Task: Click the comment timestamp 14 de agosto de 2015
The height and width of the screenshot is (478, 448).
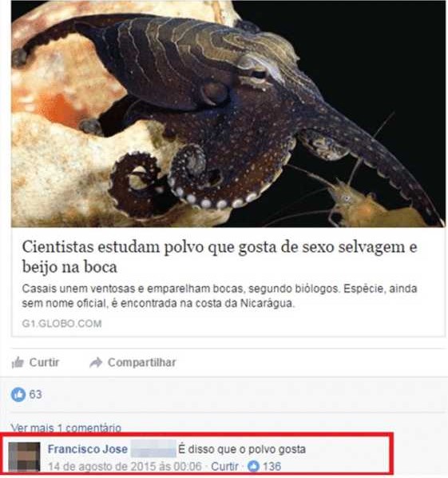Action: tap(125, 466)
